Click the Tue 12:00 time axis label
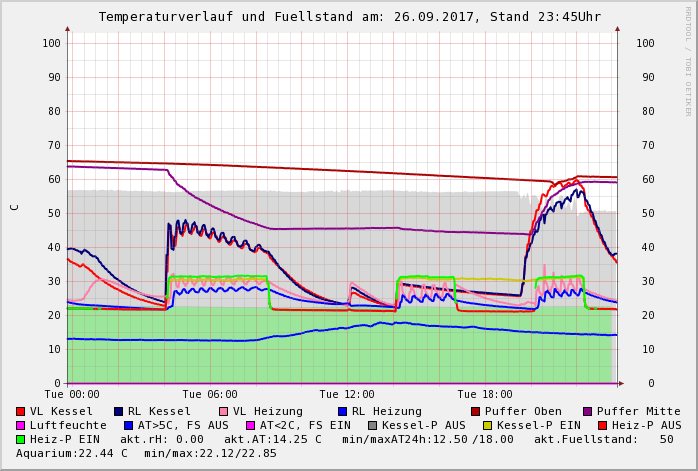The image size is (698, 471). coord(347,394)
